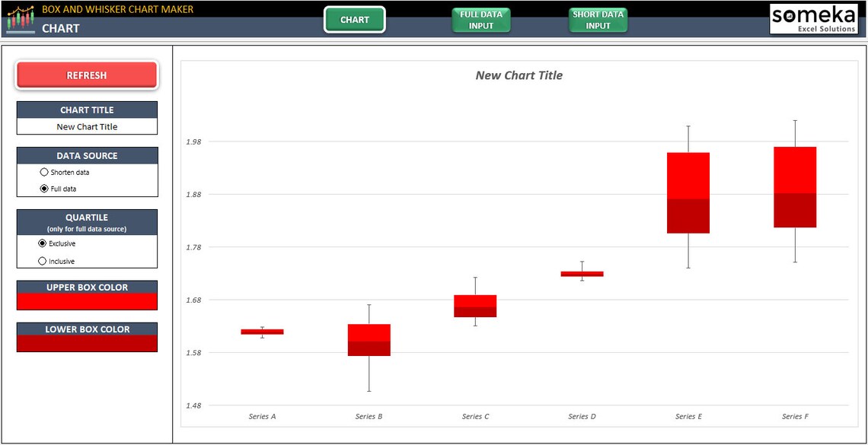Select the Series E box plot
Viewport: 868px width, 445px height.
[x=688, y=190]
